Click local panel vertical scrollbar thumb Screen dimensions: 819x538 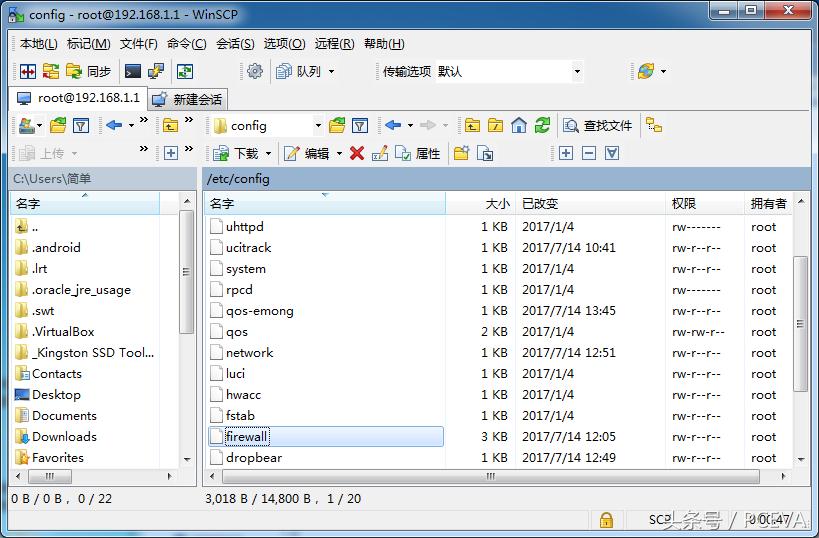pos(186,272)
